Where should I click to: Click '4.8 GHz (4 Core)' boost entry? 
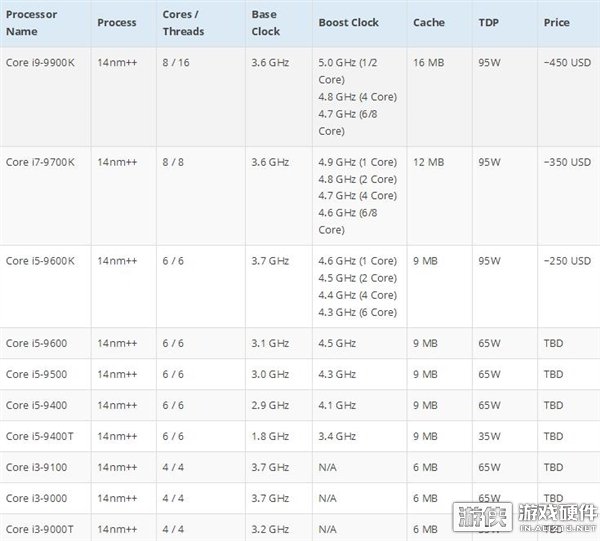(357, 96)
